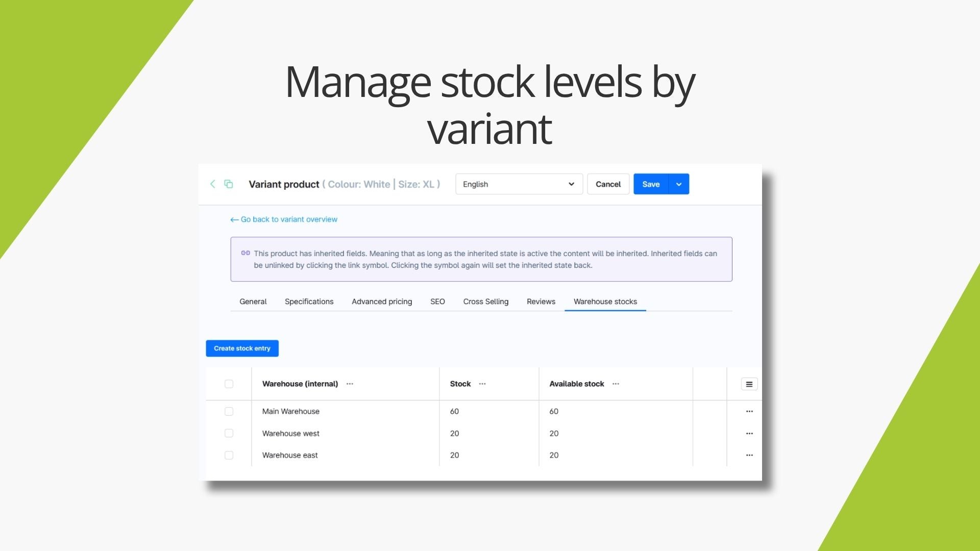Expand the Save button arrow menu

pos(679,184)
